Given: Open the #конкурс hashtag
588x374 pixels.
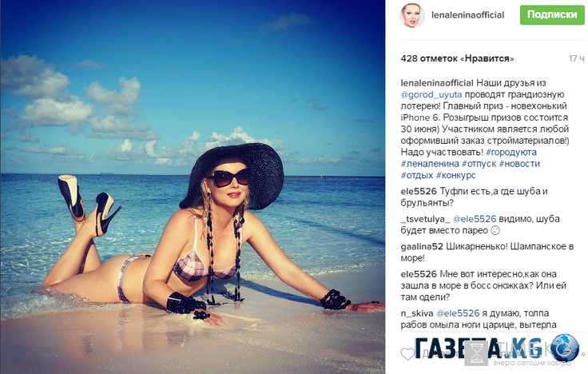Looking at the screenshot, I should 455,175.
